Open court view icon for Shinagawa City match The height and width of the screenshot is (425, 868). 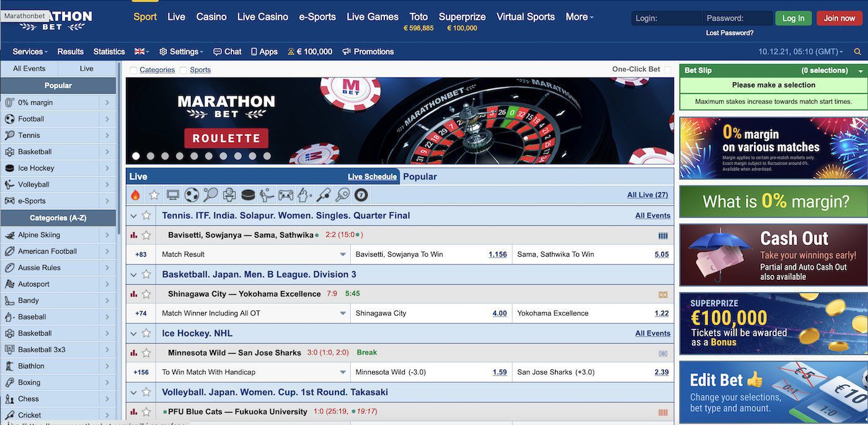click(663, 295)
